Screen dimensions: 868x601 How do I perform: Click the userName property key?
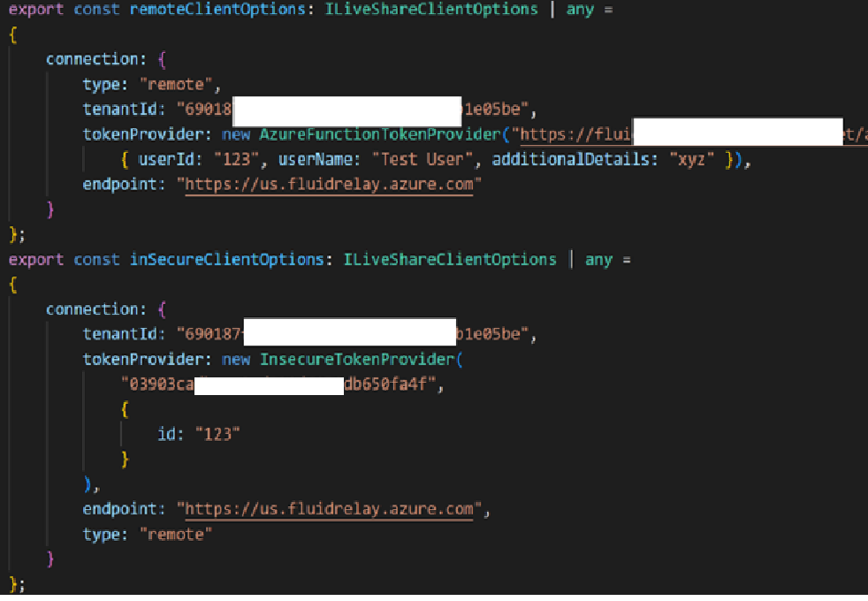point(315,160)
